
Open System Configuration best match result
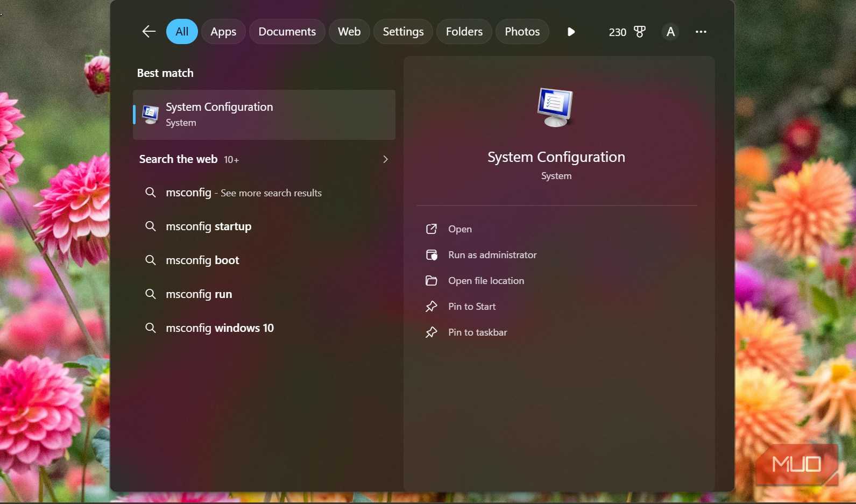264,115
